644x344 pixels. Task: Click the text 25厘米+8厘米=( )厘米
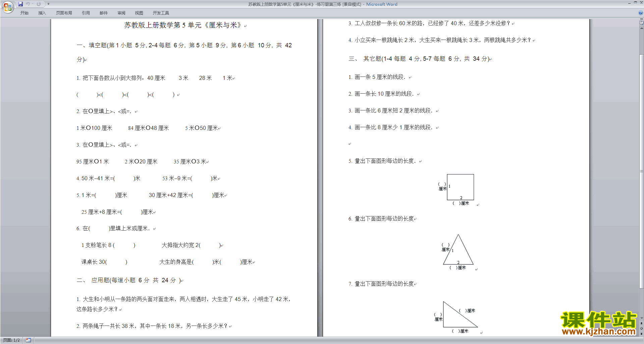tap(117, 212)
